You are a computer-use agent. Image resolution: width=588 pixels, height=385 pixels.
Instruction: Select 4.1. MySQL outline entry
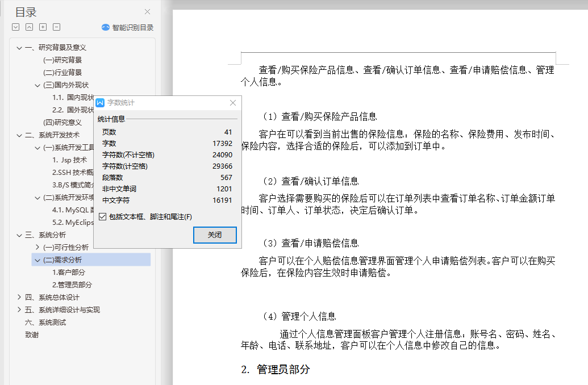tap(73, 210)
